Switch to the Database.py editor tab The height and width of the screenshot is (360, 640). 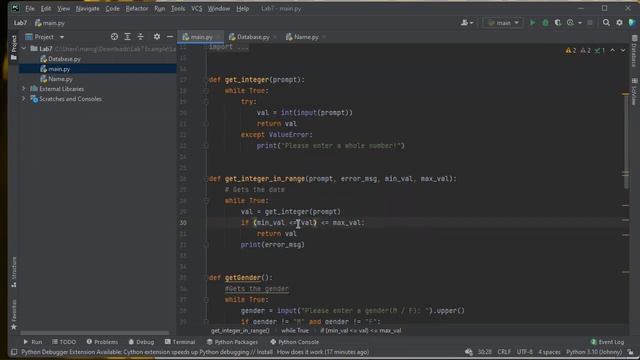pyautogui.click(x=252, y=37)
